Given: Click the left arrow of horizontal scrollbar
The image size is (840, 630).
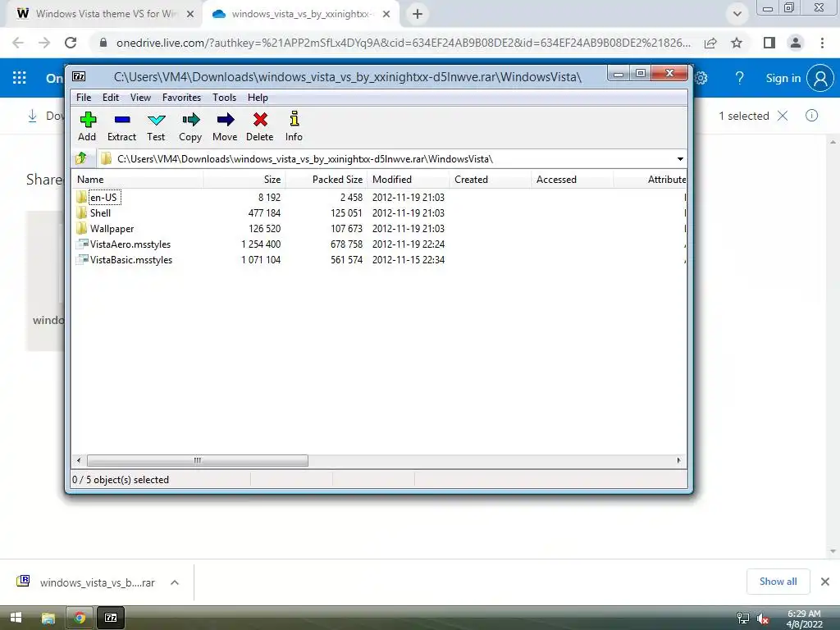Looking at the screenshot, I should click(x=79, y=461).
